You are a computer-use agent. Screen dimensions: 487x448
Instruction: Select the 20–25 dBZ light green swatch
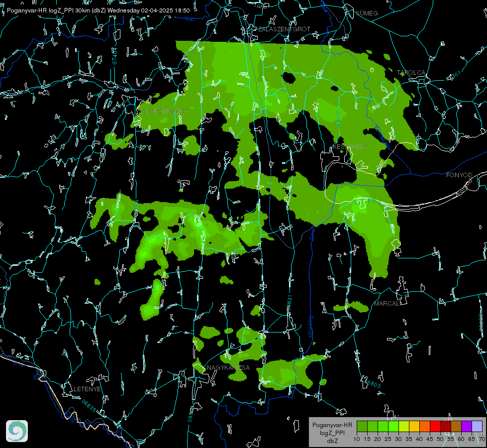coord(383,426)
